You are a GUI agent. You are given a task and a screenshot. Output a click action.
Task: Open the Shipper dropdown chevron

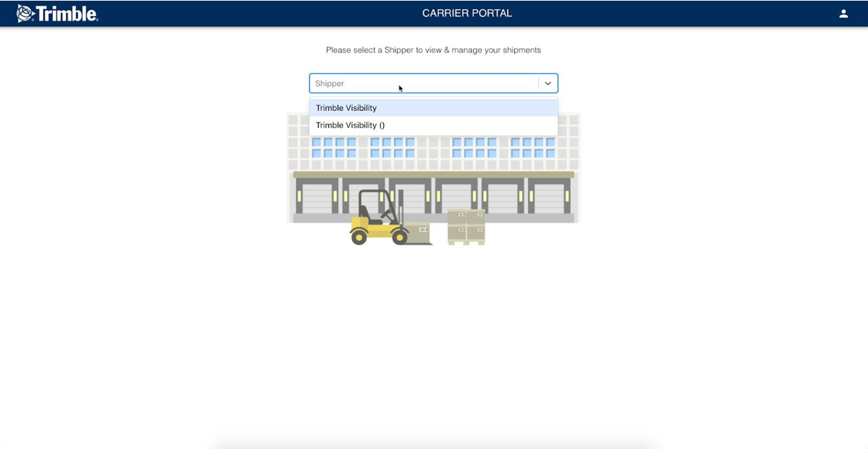[x=548, y=83]
